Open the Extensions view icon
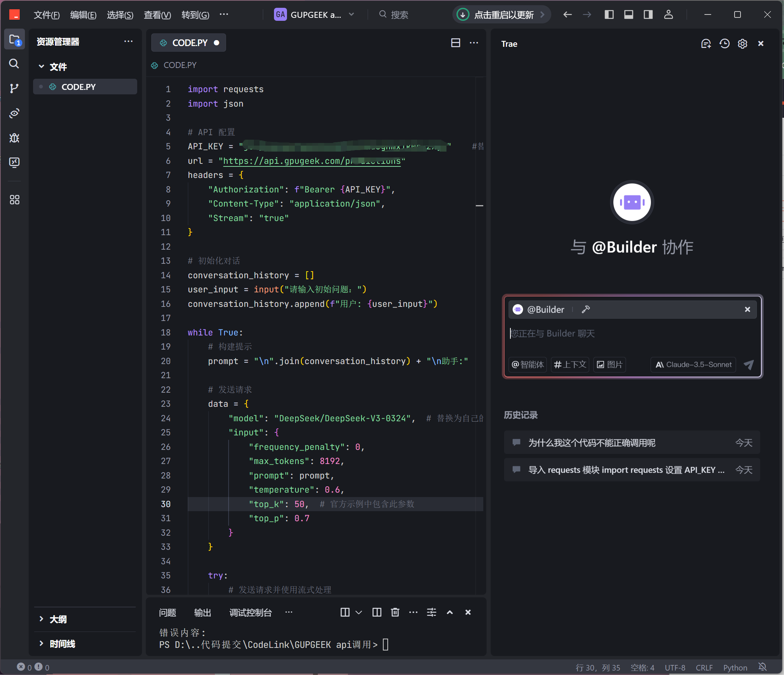Image resolution: width=784 pixels, height=675 pixels. (x=14, y=199)
